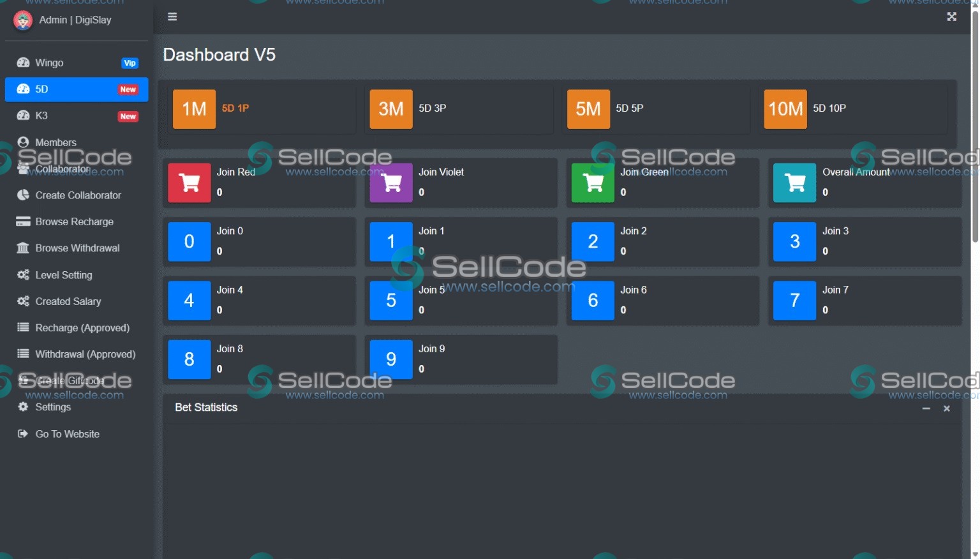This screenshot has height=559, width=980.
Task: Click the blue number 6 tile
Action: 593,301
